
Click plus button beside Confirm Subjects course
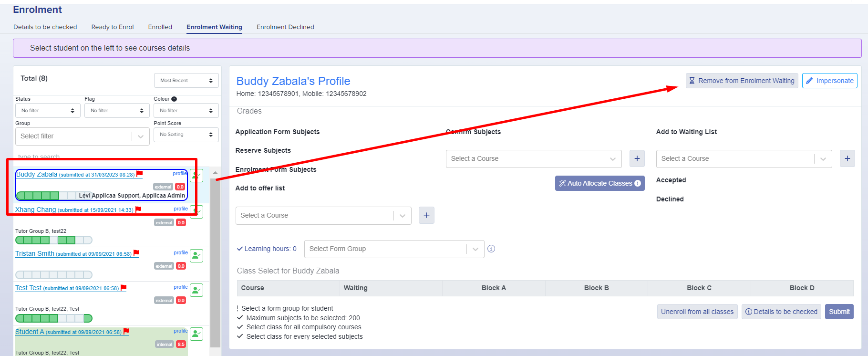[x=637, y=158]
